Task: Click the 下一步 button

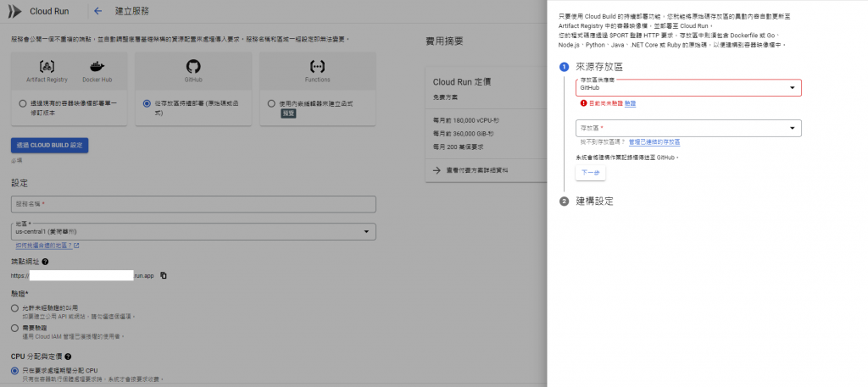Action: 590,173
